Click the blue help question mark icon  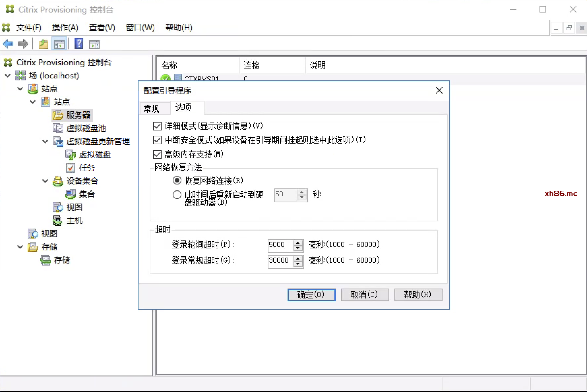78,44
